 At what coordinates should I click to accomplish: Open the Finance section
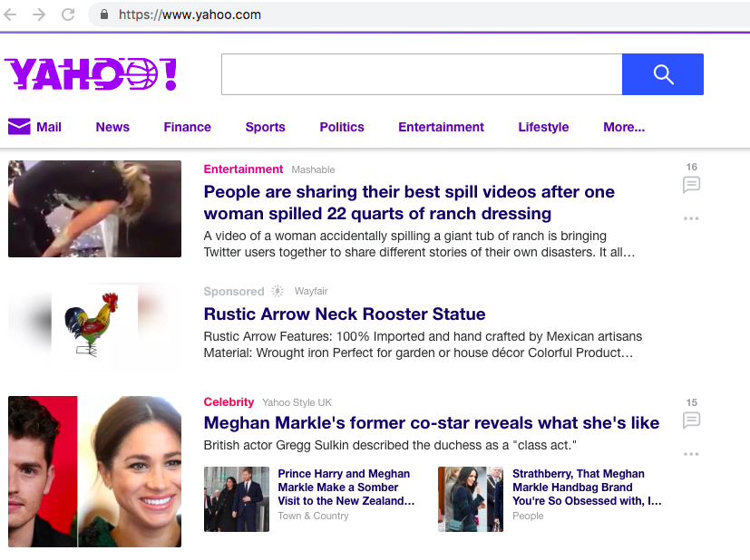pyautogui.click(x=187, y=127)
